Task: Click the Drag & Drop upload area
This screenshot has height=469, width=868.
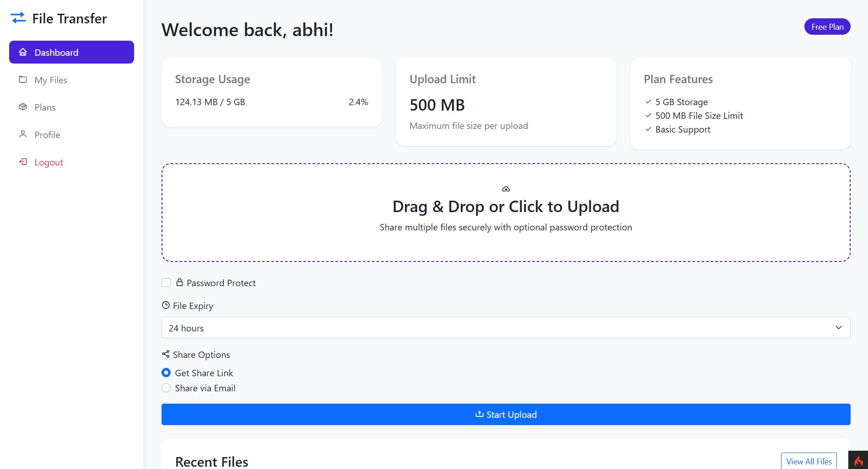Action: [x=506, y=213]
